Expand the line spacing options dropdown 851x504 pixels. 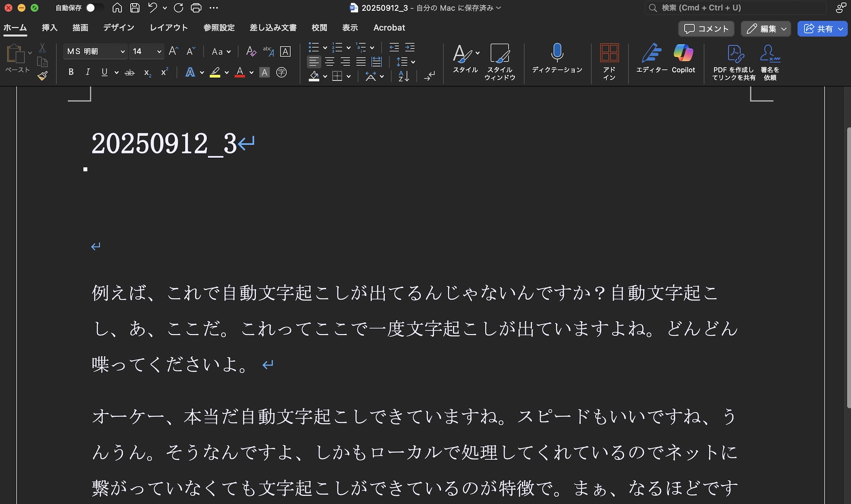coord(413,62)
